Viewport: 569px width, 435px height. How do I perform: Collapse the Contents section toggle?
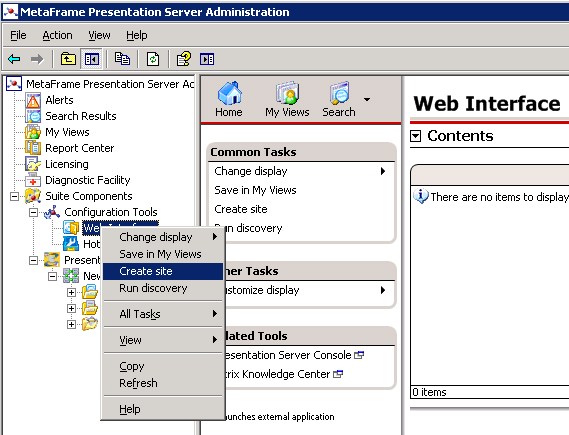416,136
